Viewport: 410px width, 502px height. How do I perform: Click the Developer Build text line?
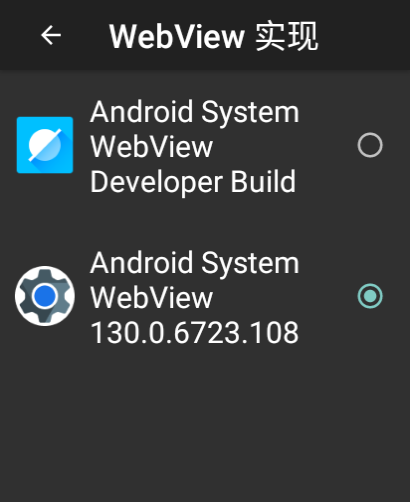193,182
